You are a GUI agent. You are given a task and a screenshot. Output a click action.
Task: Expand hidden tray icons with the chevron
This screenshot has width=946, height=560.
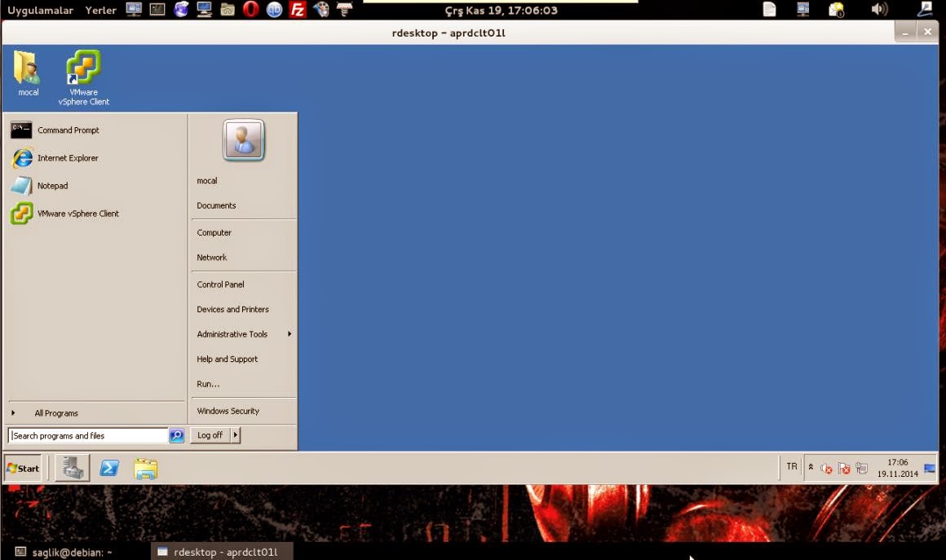(x=810, y=467)
